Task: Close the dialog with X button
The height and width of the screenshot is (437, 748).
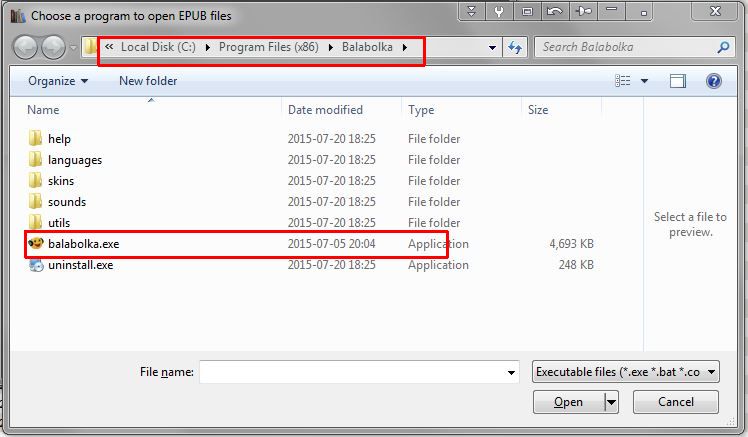Action: pyautogui.click(x=715, y=11)
